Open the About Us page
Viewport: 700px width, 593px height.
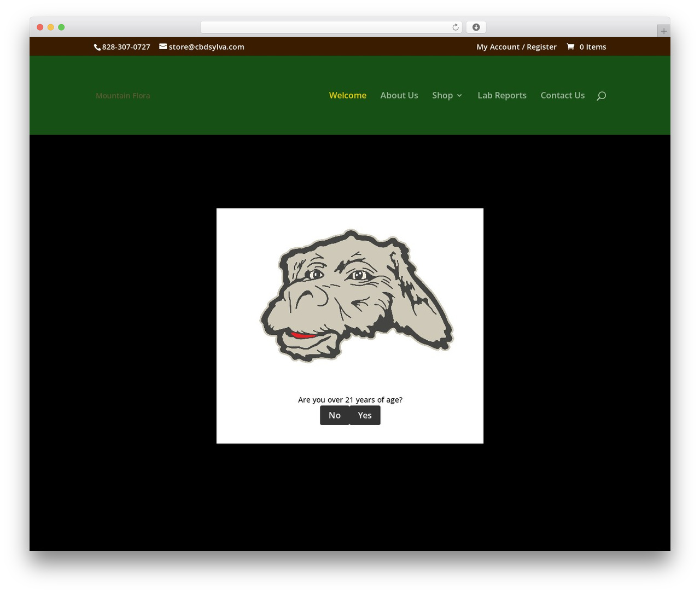(x=399, y=95)
